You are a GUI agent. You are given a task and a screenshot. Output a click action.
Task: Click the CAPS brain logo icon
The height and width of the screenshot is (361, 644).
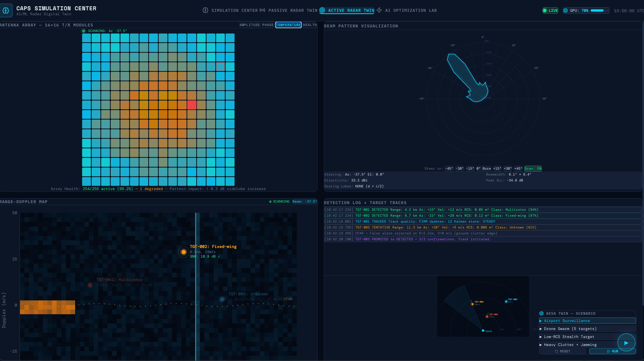tap(6, 10)
